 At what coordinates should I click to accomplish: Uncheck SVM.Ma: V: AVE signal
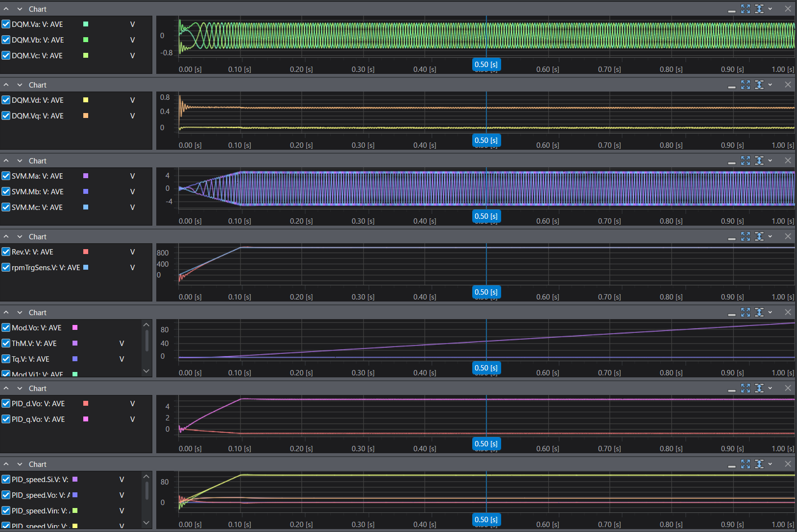(6, 176)
